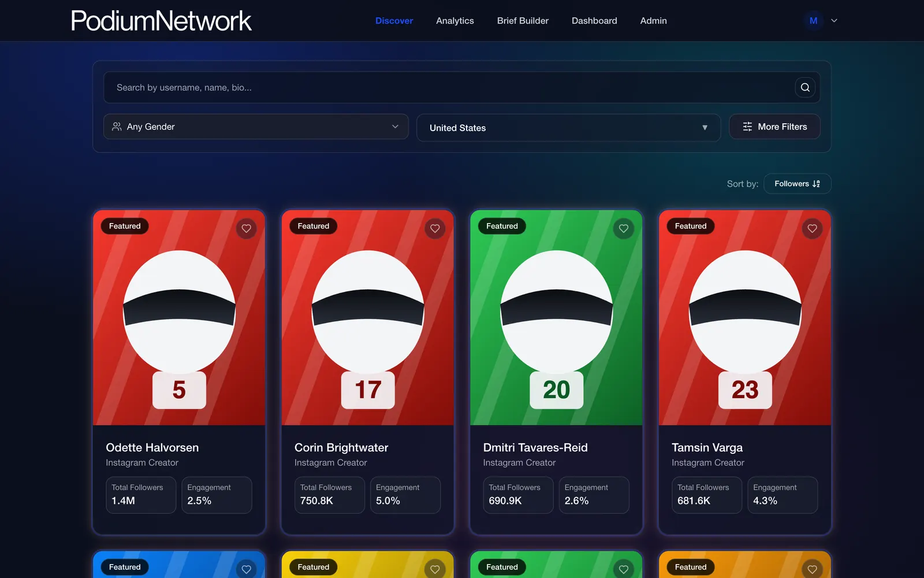The width and height of the screenshot is (924, 578).
Task: Click the 4.3% engagement value
Action: pyautogui.click(x=765, y=501)
